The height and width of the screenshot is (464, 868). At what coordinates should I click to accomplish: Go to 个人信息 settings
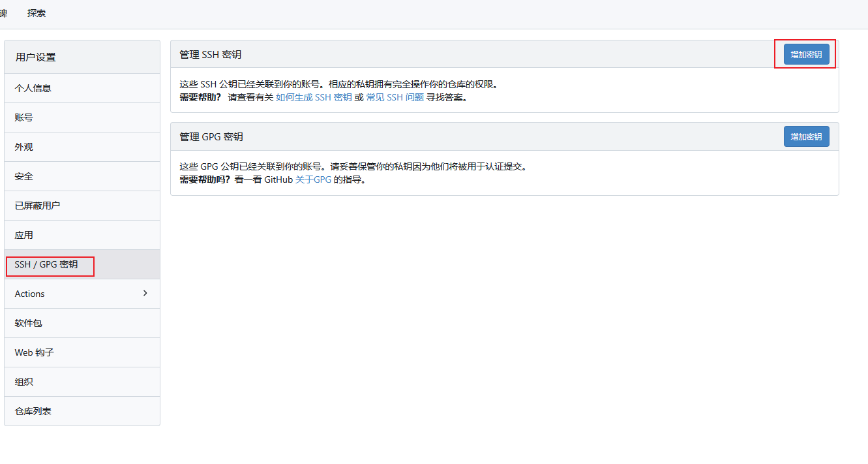pyautogui.click(x=33, y=88)
